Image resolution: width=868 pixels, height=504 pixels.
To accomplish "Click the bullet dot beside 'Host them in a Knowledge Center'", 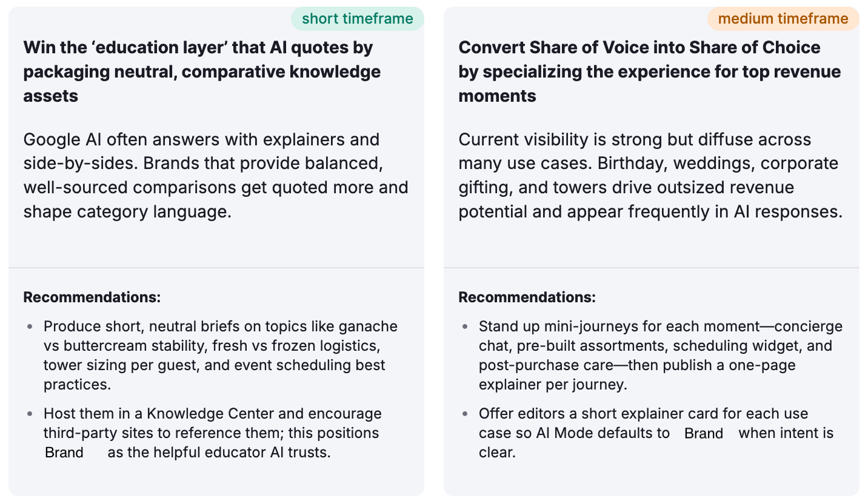I will pyautogui.click(x=30, y=414).
